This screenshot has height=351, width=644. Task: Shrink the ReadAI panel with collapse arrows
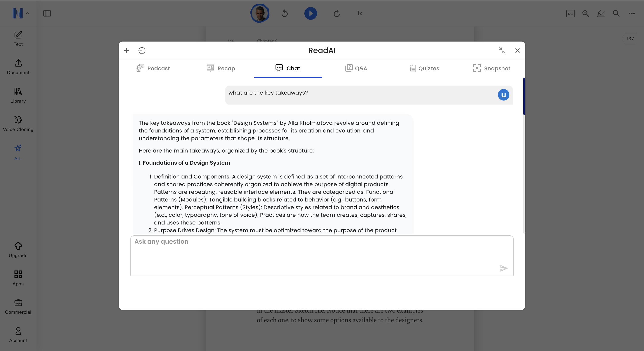click(502, 50)
